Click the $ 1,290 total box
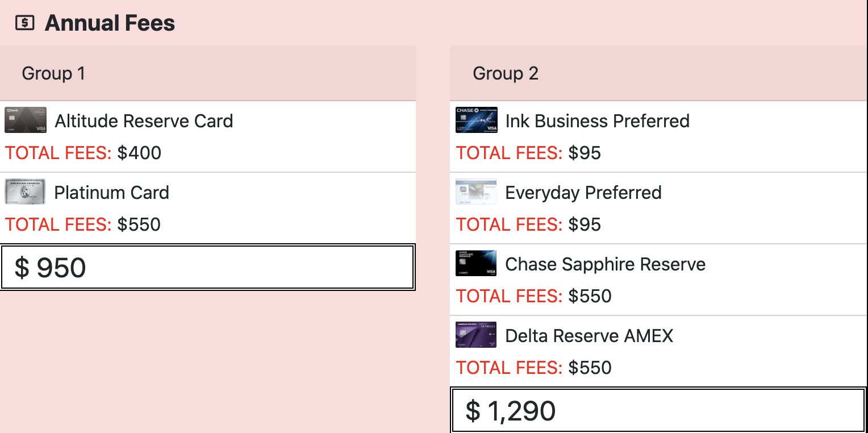This screenshot has width=868, height=433. 658,410
